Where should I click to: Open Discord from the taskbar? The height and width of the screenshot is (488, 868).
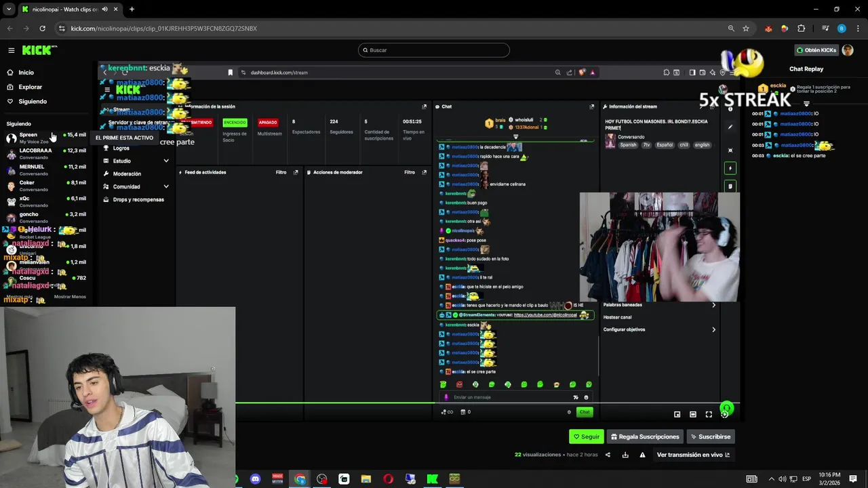point(255,479)
